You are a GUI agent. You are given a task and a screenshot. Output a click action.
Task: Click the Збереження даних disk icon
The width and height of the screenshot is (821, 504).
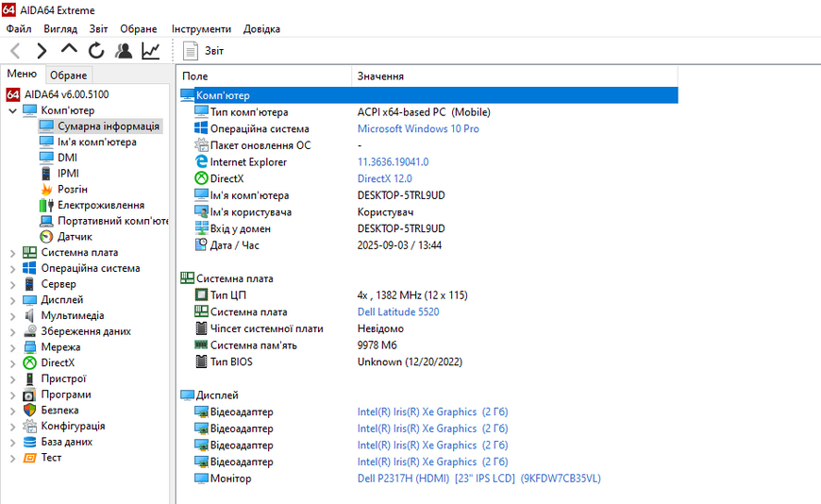coord(30,331)
